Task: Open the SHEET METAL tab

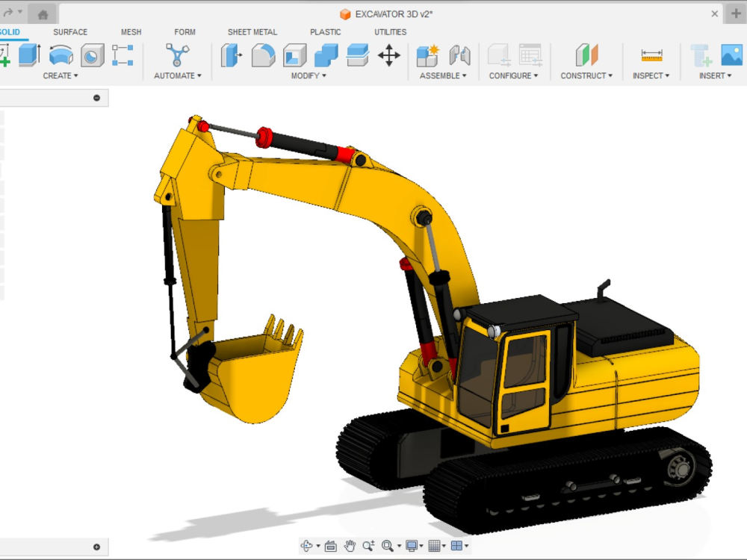Action: (x=252, y=32)
